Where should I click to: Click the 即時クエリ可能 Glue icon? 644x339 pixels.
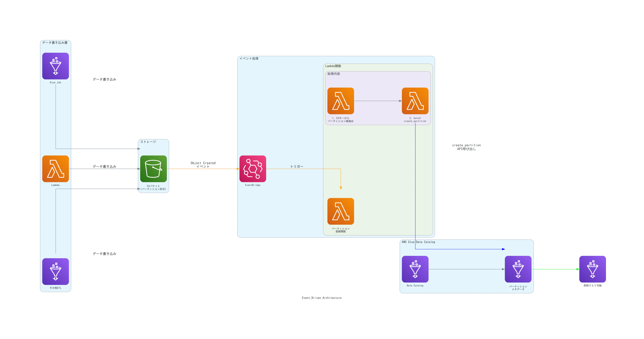(593, 269)
